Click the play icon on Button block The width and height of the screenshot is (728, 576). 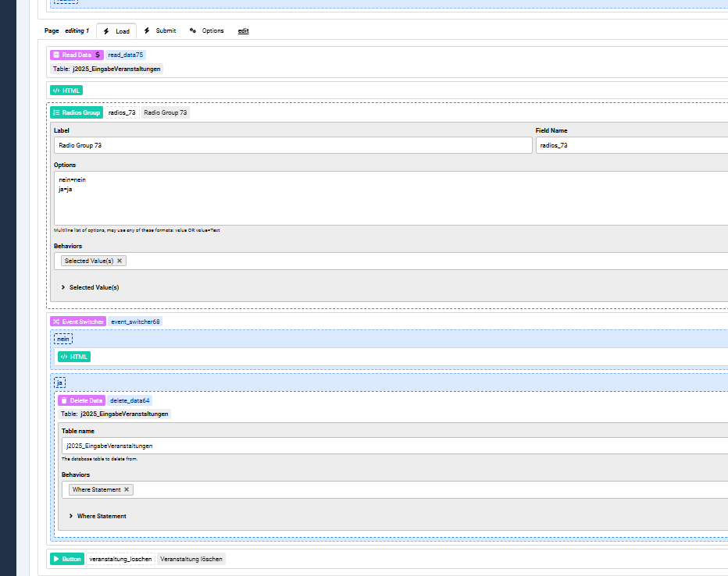click(56, 559)
